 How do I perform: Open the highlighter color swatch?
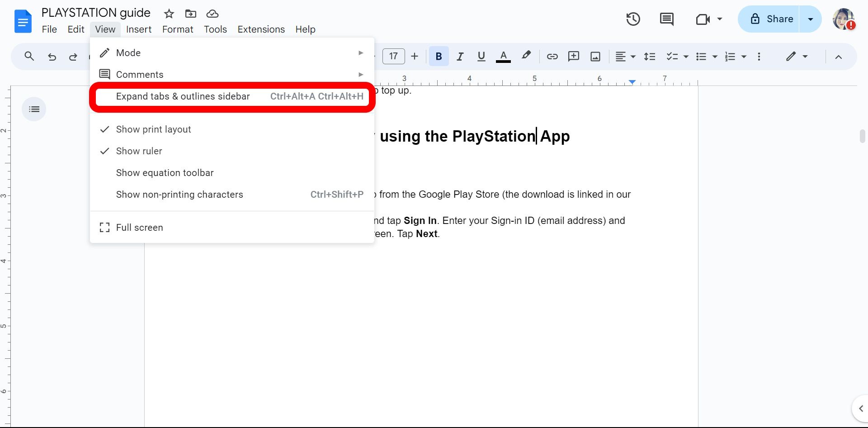(526, 56)
